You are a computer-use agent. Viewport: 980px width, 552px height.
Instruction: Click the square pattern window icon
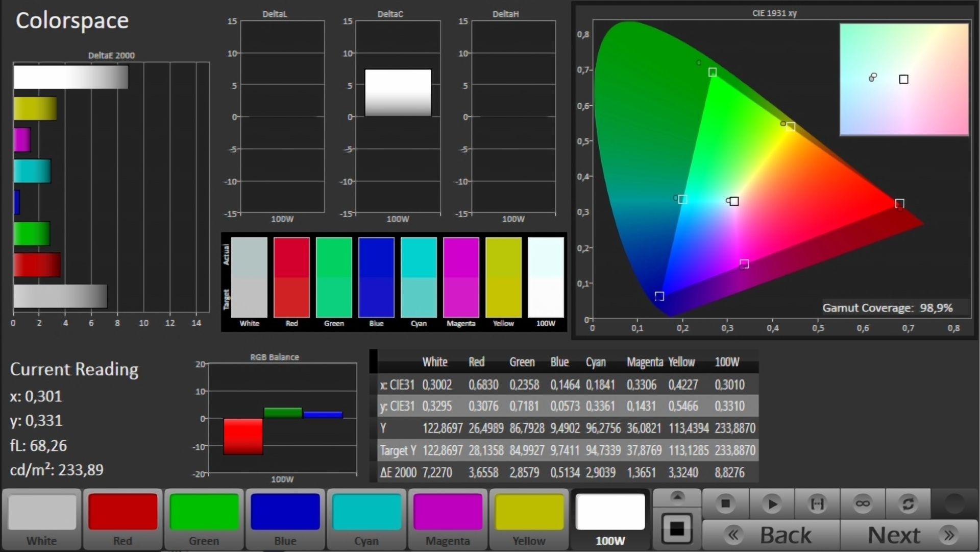(677, 529)
